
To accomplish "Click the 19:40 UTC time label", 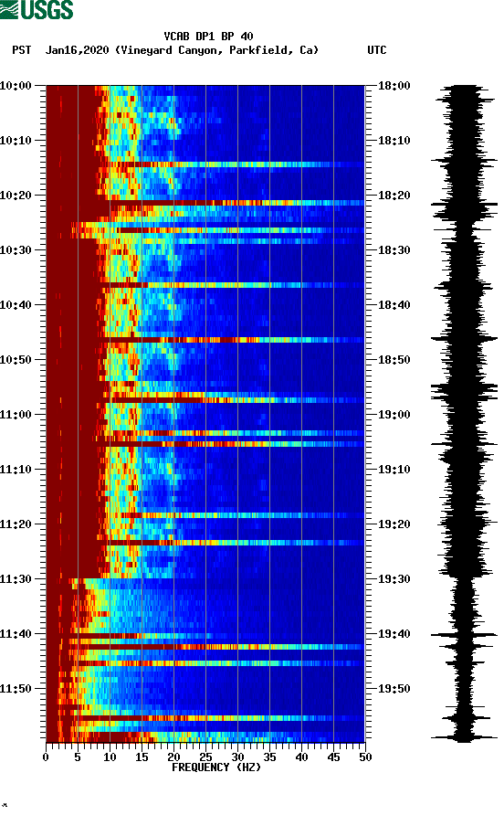I will click(394, 634).
